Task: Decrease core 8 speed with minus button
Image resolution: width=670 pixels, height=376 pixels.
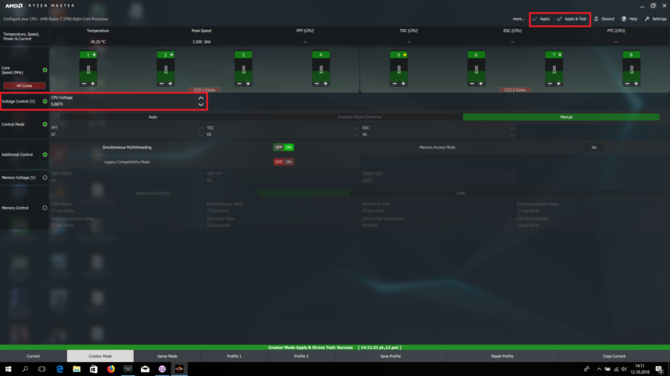Action: (627, 84)
